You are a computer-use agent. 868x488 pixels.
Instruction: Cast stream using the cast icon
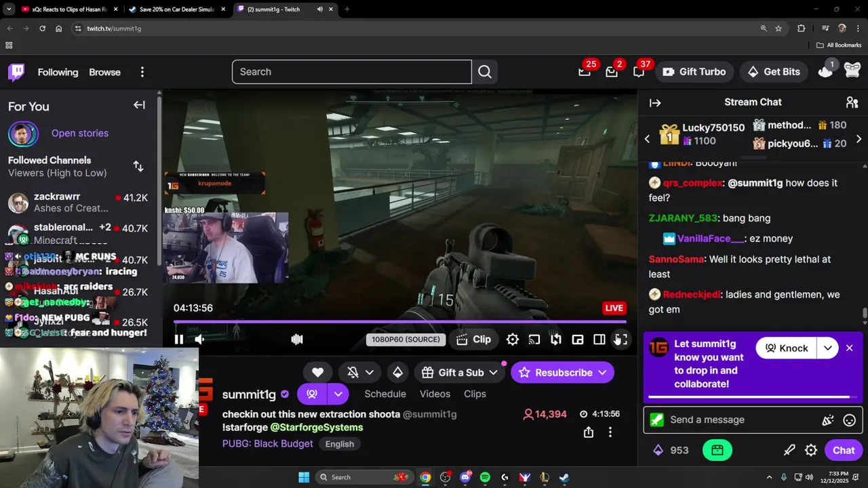tap(534, 340)
